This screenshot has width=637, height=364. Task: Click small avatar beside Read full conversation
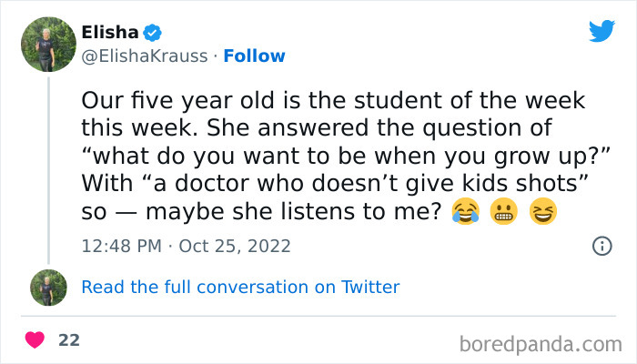click(x=48, y=288)
